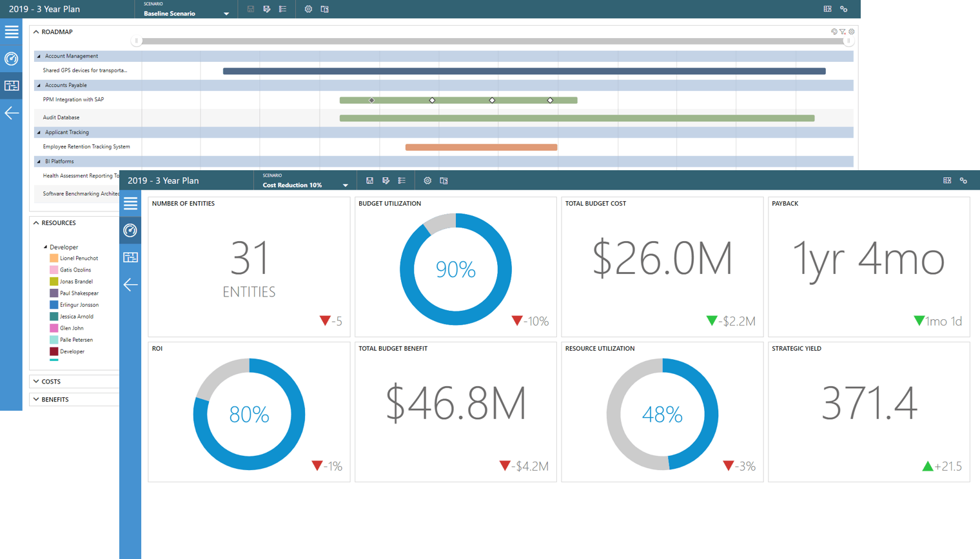Select the dashboard gauge icon in Cost Reduction sidebar

tap(130, 230)
